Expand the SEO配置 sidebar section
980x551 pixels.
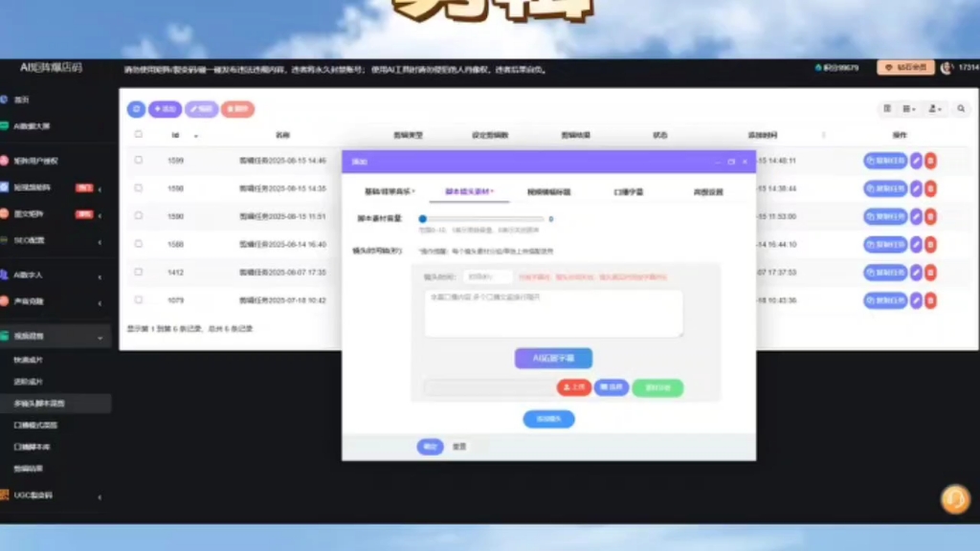(100, 242)
